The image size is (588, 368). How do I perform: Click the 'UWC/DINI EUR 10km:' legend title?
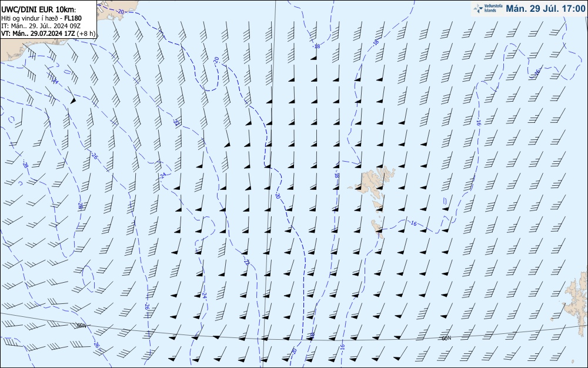coord(38,10)
